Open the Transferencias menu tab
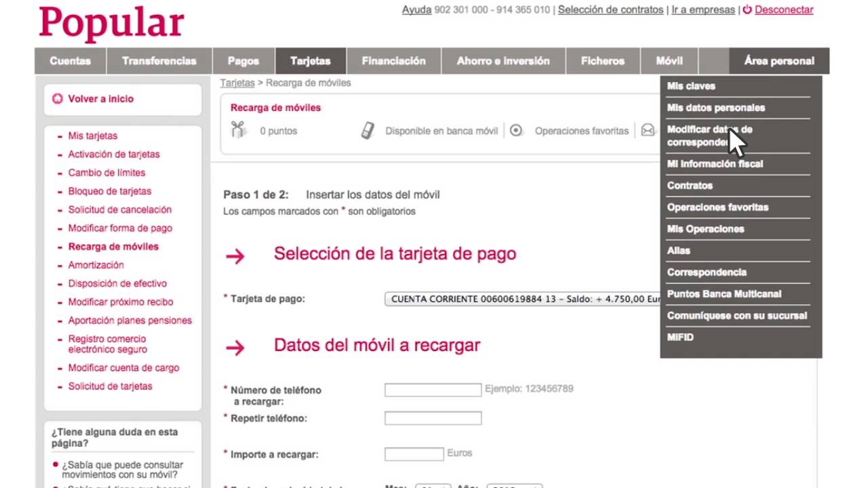Viewport: 868px width, 488px height. pos(159,61)
